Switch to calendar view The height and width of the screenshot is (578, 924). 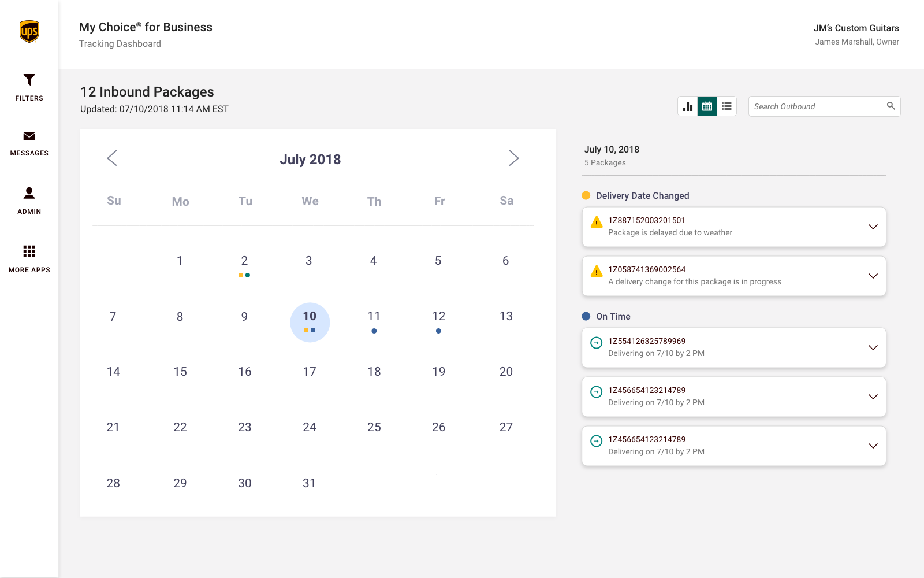tap(707, 106)
